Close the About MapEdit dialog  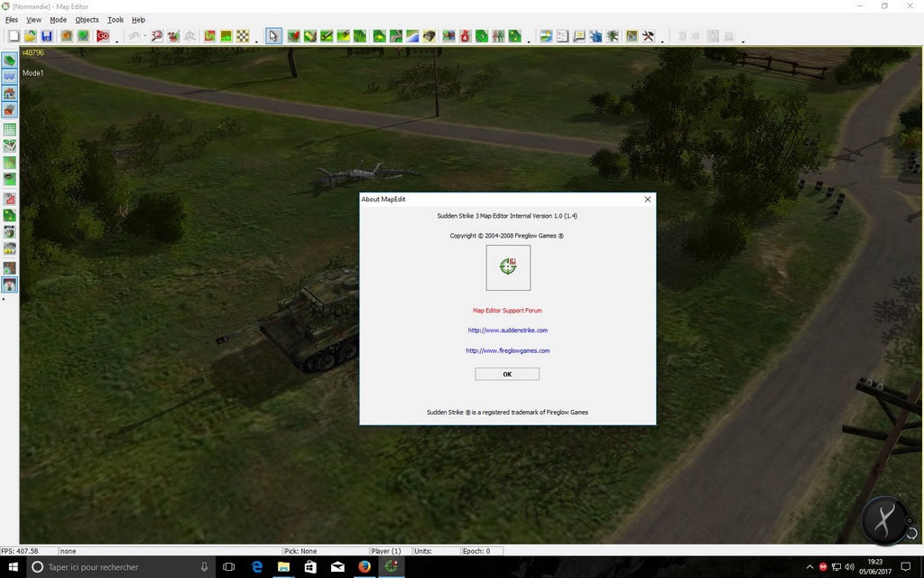click(x=648, y=200)
